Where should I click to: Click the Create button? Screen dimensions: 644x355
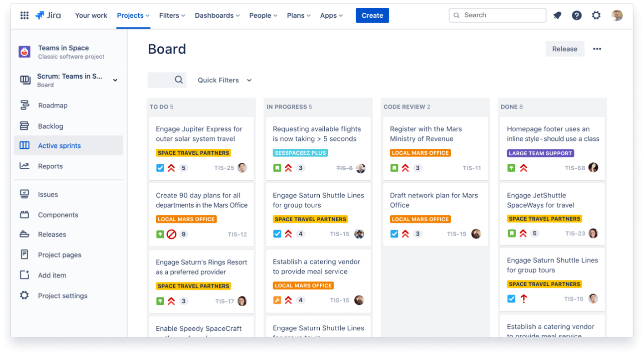point(372,15)
